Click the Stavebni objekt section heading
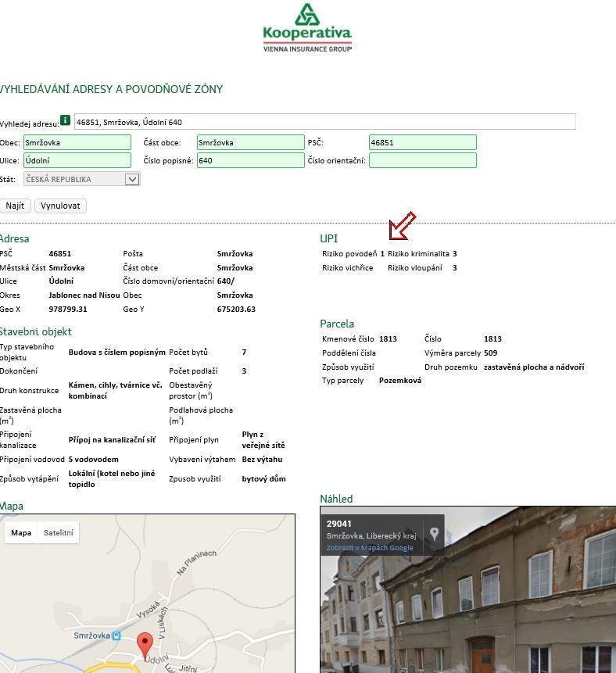This screenshot has width=616, height=673. point(36,331)
